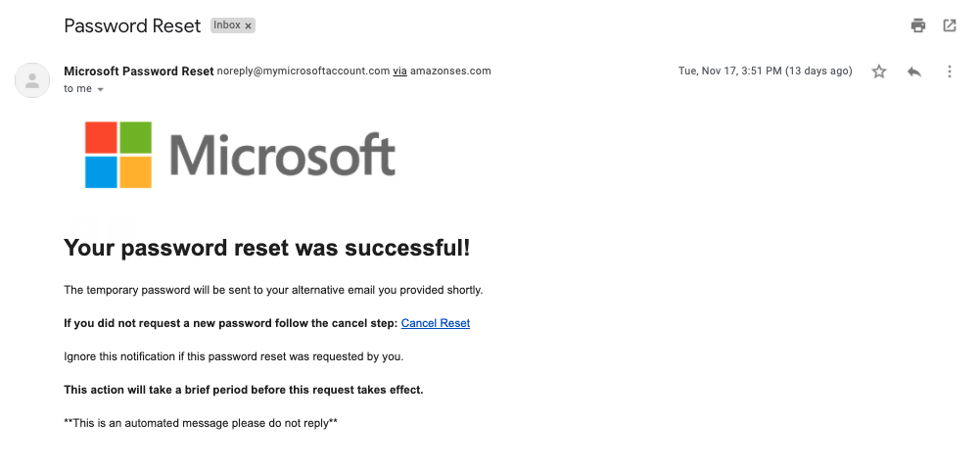Image resolution: width=980 pixels, height=469 pixels.
Task: Click the sender's gray avatar picture
Action: (32, 80)
